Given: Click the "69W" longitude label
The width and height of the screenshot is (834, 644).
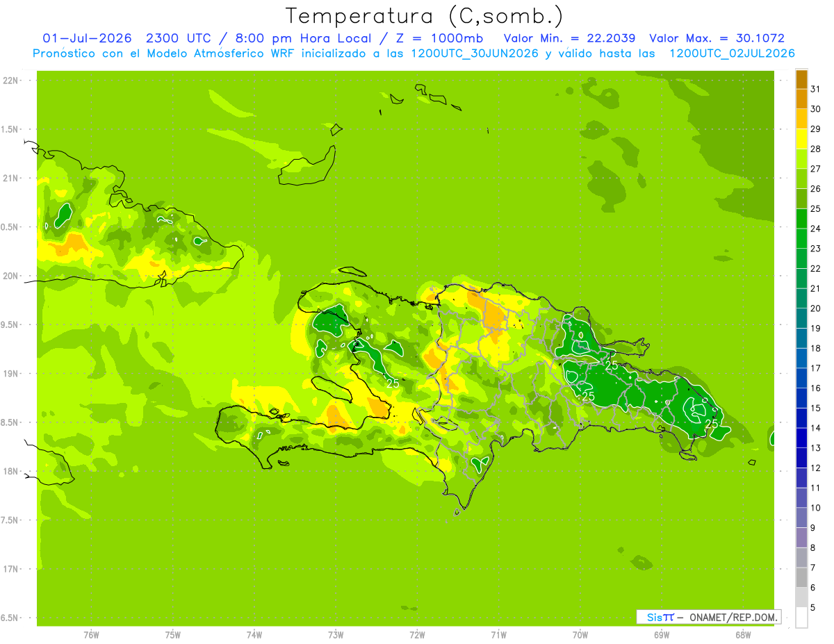Looking at the screenshot, I should point(662,634).
